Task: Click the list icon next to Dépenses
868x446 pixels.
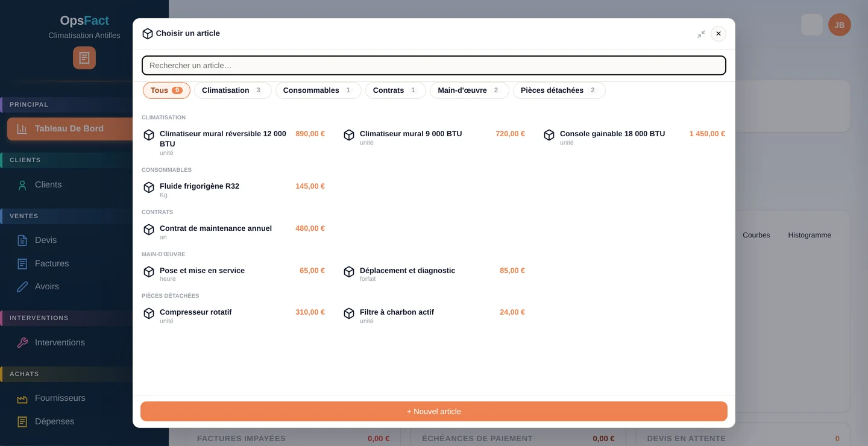Action: [22, 422]
